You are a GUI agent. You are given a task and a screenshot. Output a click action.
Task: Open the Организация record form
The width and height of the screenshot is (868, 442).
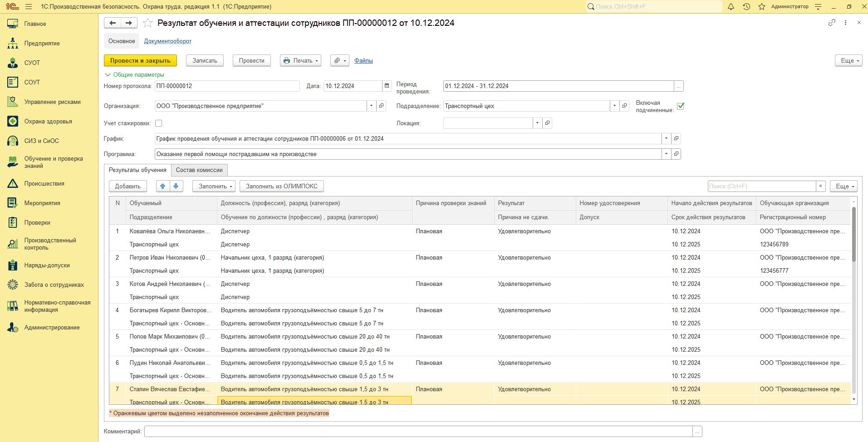click(382, 106)
